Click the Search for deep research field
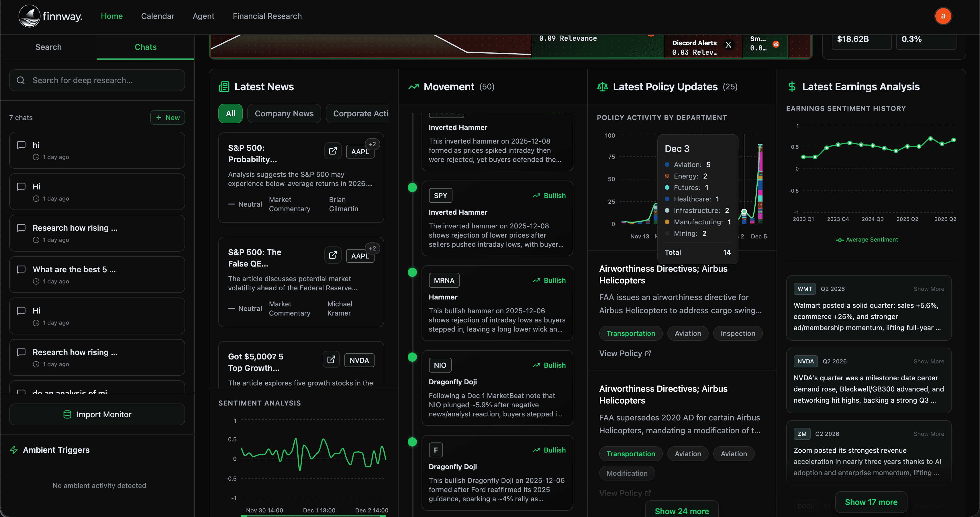The height and width of the screenshot is (517, 980). 97,80
